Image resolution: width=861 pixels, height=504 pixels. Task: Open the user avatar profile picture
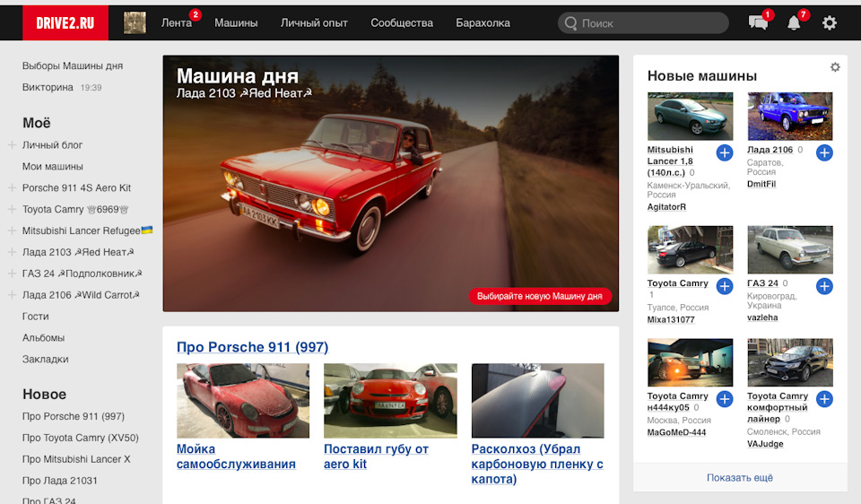pos(135,23)
